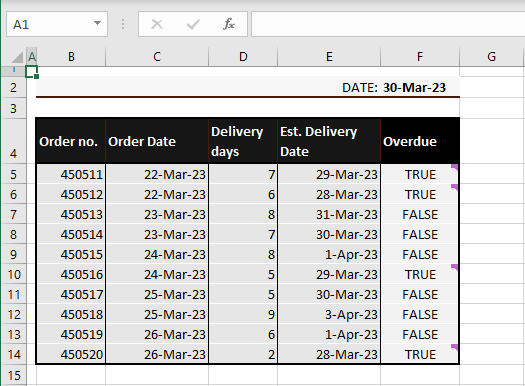Select column D header
The width and height of the screenshot is (525, 386).
pos(243,57)
